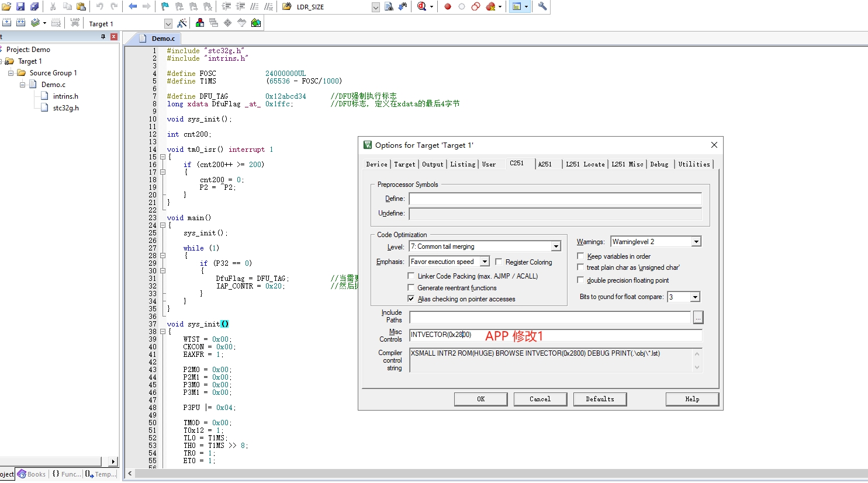Open the optimization Level dropdown
Image resolution: width=868 pixels, height=483 pixels.
556,246
